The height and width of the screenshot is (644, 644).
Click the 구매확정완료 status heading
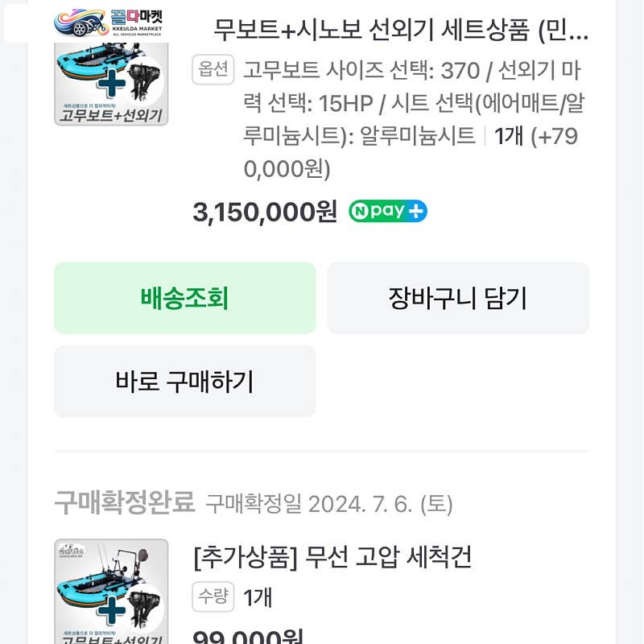(125, 502)
